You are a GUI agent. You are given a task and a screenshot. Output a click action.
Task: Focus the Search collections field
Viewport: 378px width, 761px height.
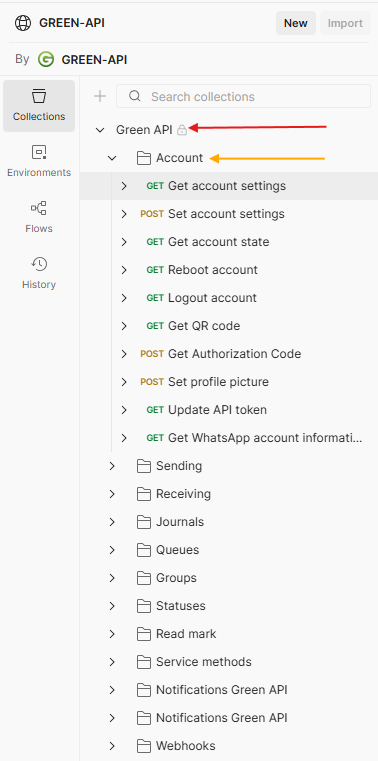click(x=243, y=96)
